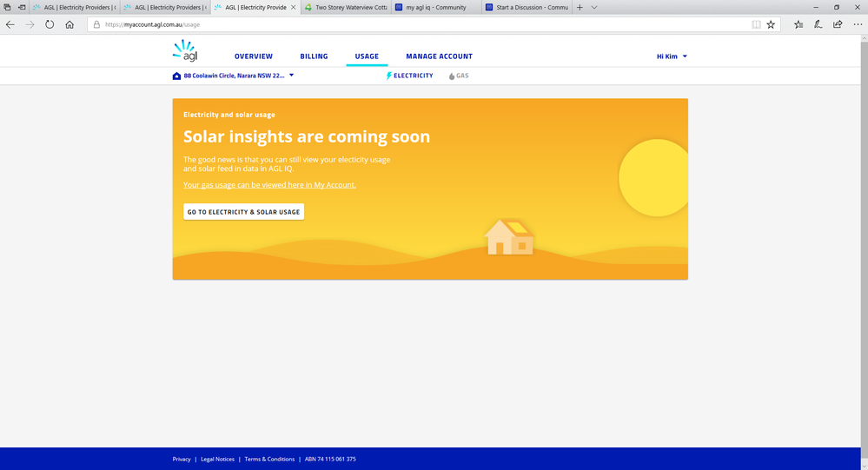Open the Billing menu item
The width and height of the screenshot is (868, 470).
pos(314,56)
